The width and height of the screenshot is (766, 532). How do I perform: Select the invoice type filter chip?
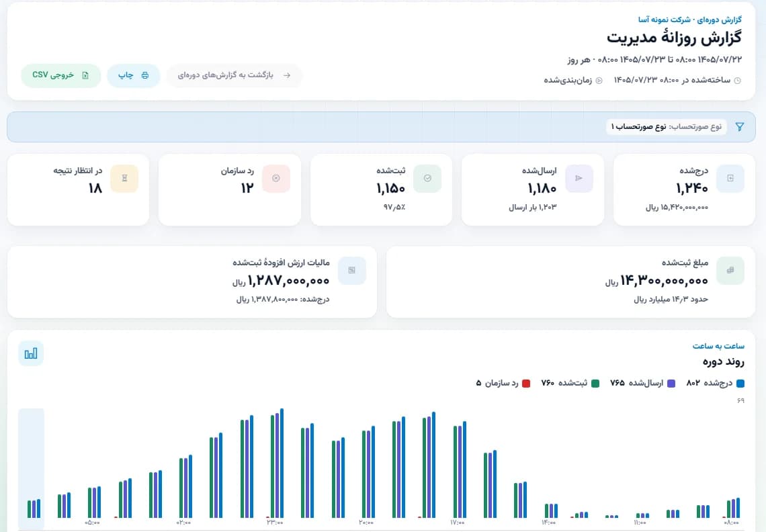pyautogui.click(x=667, y=127)
